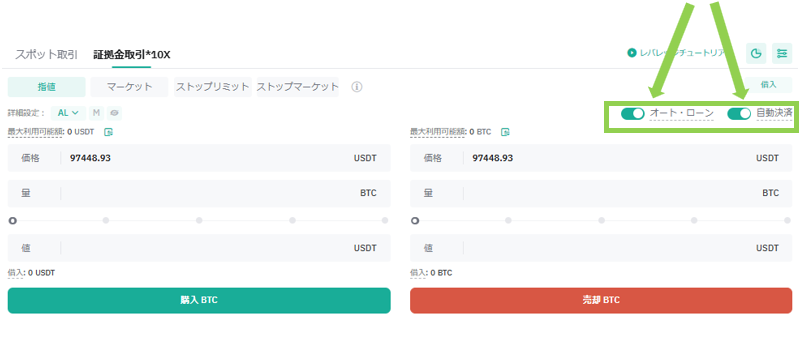Turn off the 自動決済 toggle
Image resolution: width=800 pixels, height=364 pixels.
[739, 114]
